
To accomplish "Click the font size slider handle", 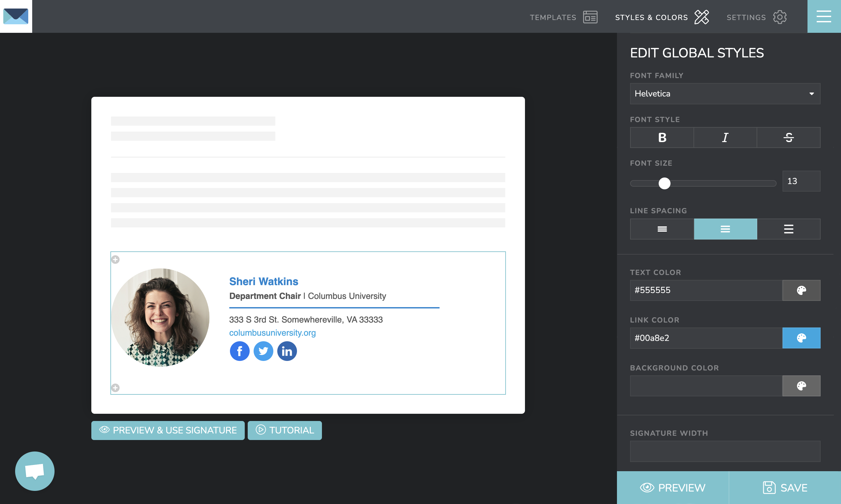I will pos(664,183).
